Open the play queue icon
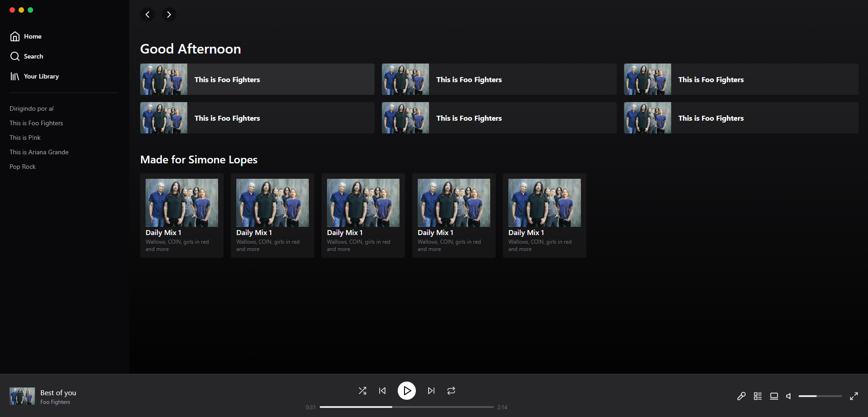The image size is (868, 417). tap(757, 396)
